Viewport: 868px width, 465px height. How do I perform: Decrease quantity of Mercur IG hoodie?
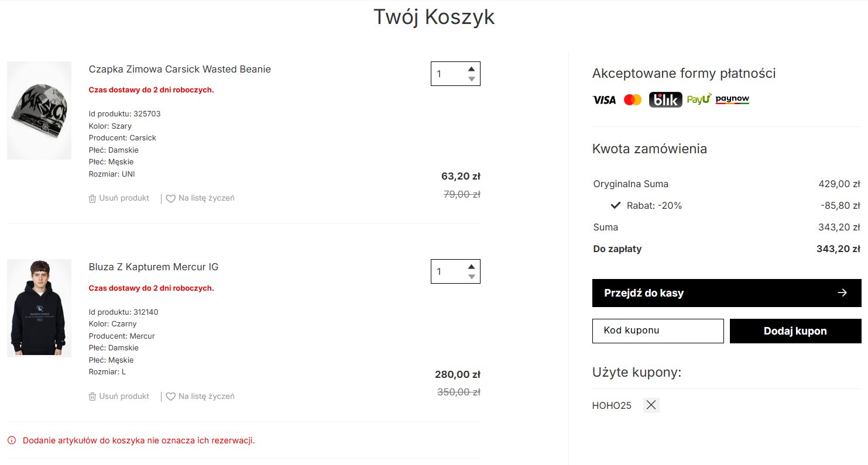(x=471, y=277)
